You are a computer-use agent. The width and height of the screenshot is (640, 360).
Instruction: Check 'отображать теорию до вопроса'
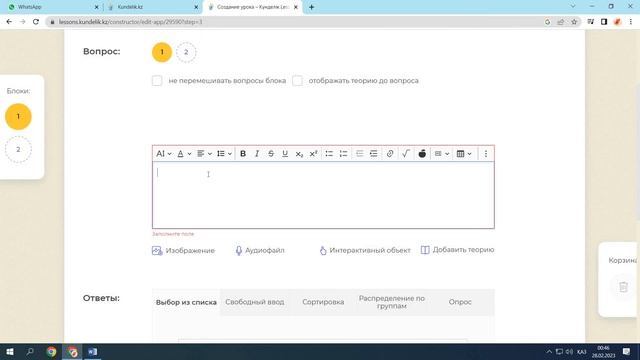click(x=298, y=81)
